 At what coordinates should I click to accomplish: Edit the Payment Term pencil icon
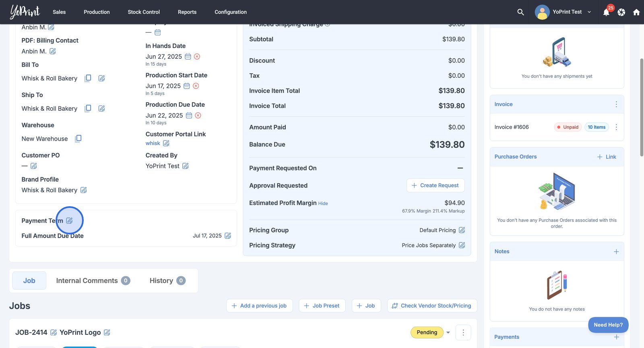pos(69,221)
